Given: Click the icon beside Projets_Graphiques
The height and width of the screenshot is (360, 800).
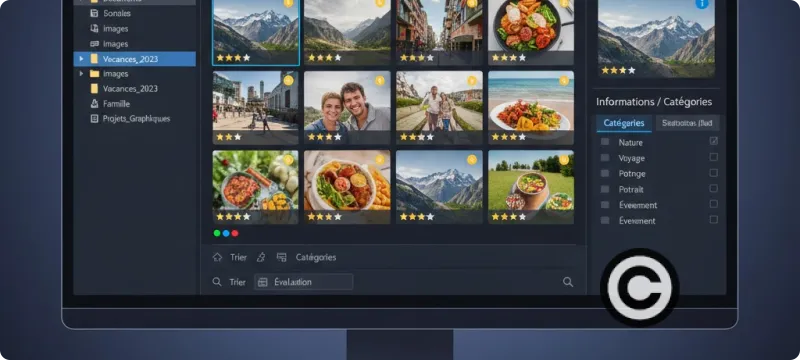Looking at the screenshot, I should pos(94,118).
